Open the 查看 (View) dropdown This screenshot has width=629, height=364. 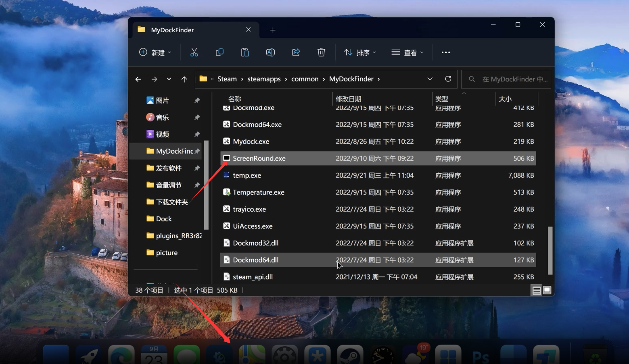407,52
